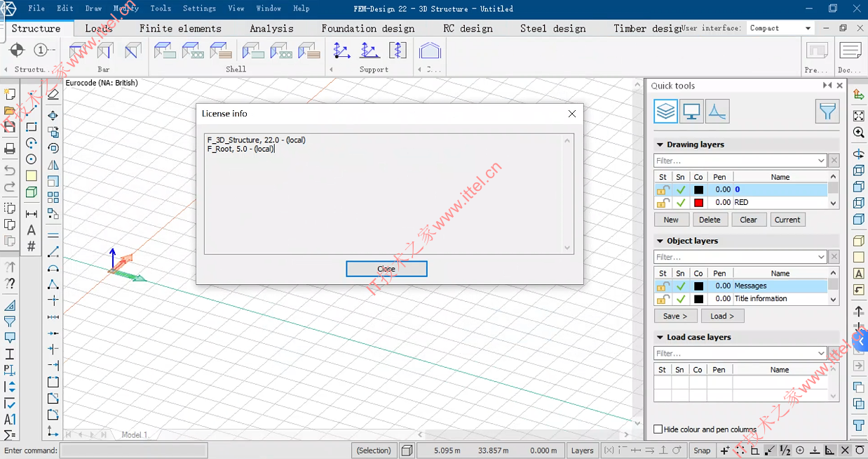Select the 3D box tool on left toolbar

(x=32, y=192)
